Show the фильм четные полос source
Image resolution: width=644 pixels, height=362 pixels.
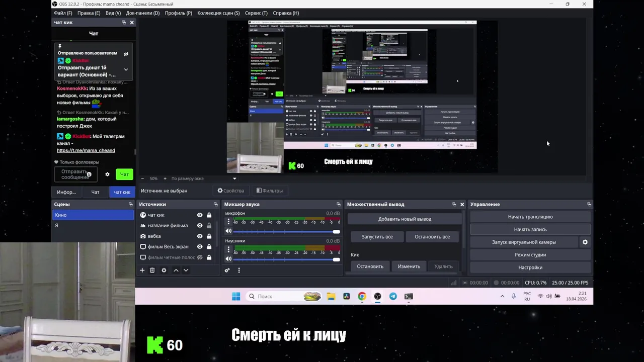pos(200,257)
